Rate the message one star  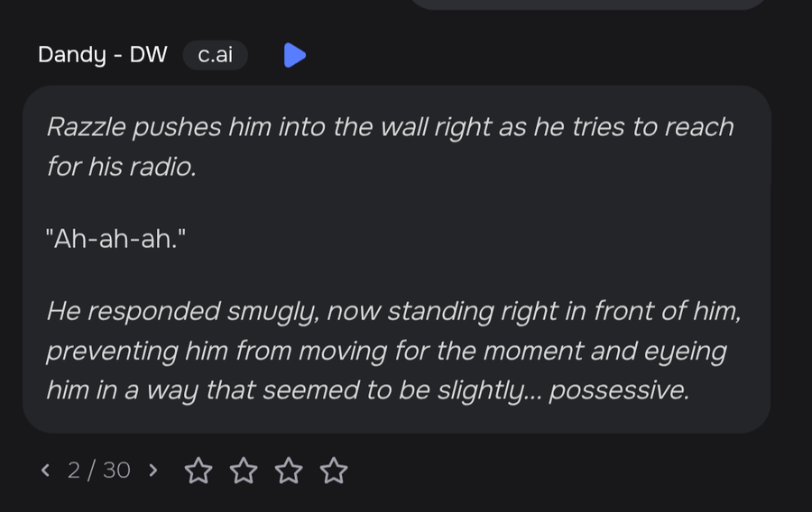point(198,471)
